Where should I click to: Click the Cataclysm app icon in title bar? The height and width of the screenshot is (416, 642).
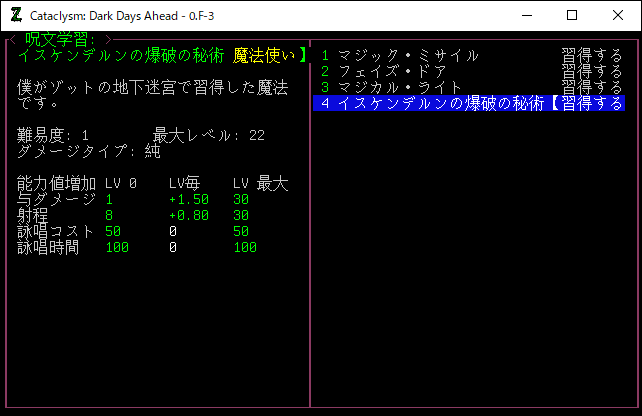pos(16,15)
